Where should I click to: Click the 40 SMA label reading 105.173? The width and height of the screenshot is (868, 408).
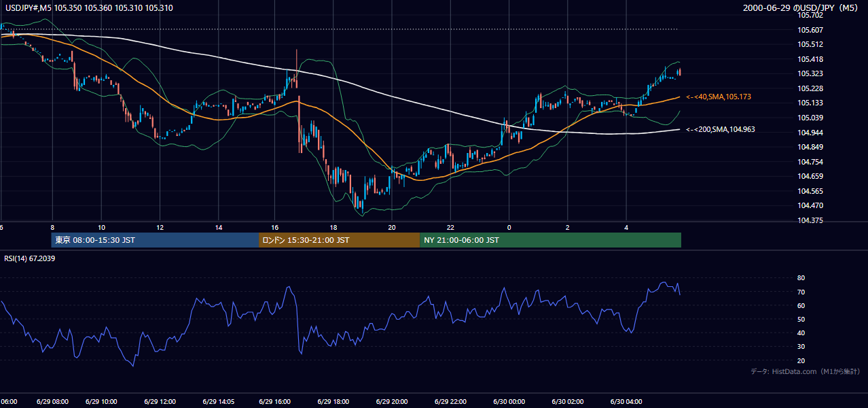(718, 97)
